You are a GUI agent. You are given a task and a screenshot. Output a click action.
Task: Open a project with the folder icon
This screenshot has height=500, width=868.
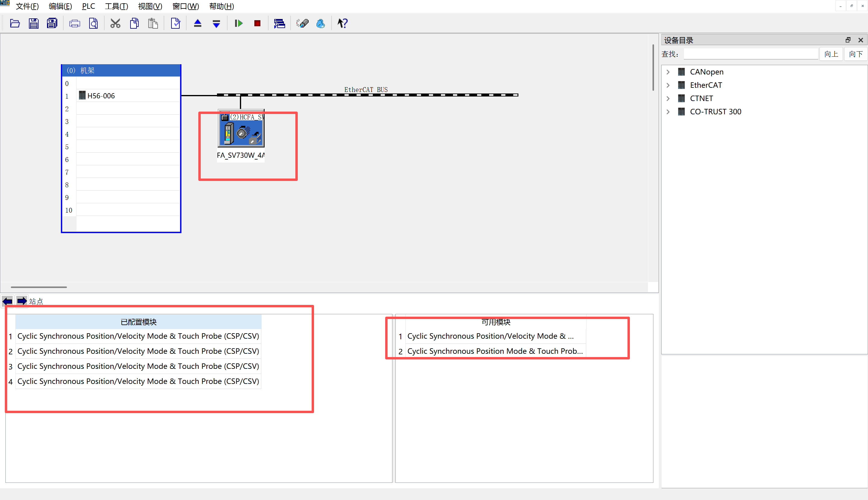point(15,23)
